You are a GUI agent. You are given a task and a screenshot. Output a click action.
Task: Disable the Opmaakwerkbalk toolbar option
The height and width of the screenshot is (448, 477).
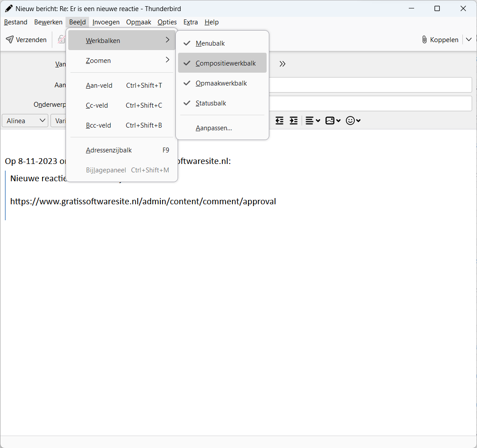222,83
